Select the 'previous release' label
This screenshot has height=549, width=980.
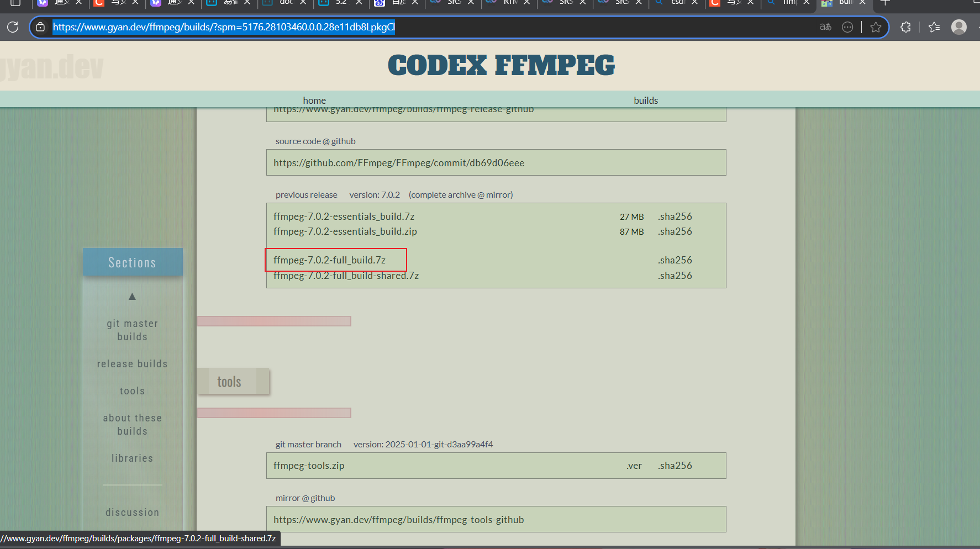tap(306, 195)
